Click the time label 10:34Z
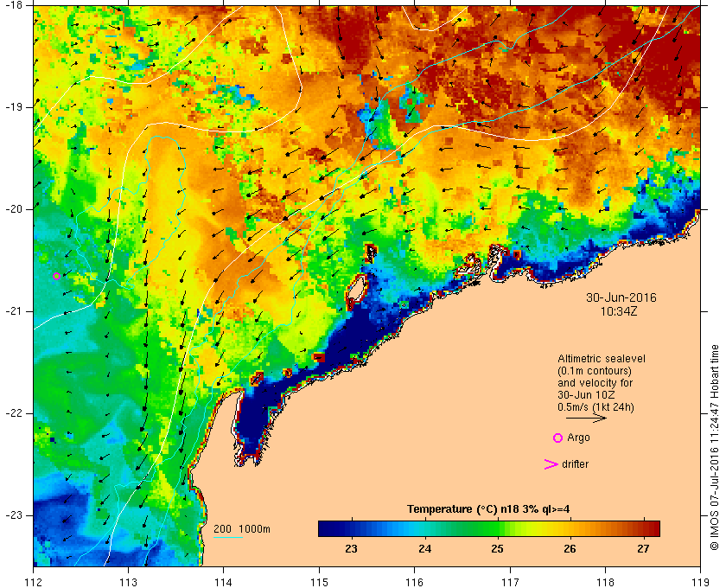 (x=619, y=311)
